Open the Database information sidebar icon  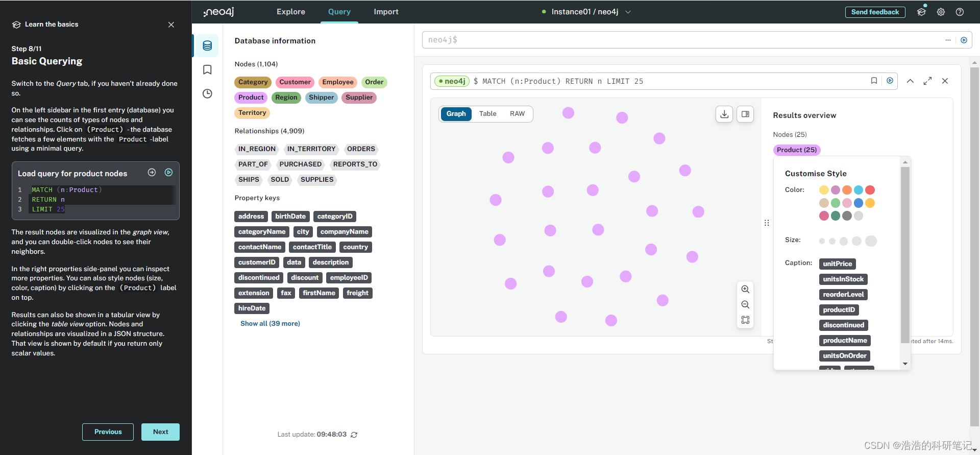click(207, 45)
